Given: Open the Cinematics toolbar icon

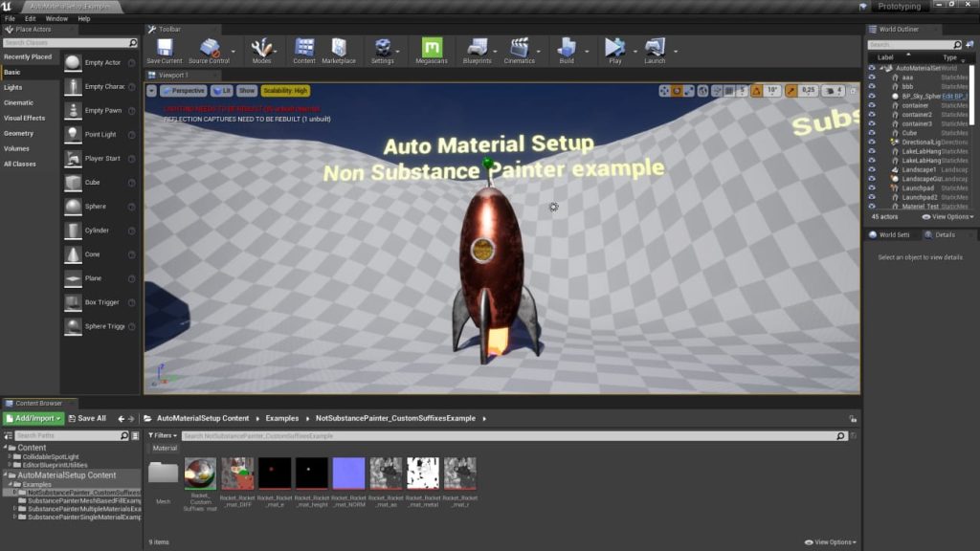Looking at the screenshot, I should (520, 50).
